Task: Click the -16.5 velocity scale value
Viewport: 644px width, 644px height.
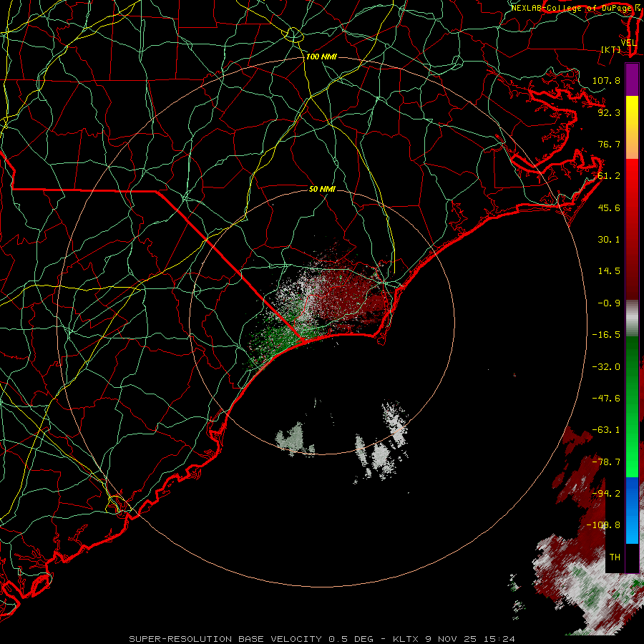Action: tap(606, 335)
